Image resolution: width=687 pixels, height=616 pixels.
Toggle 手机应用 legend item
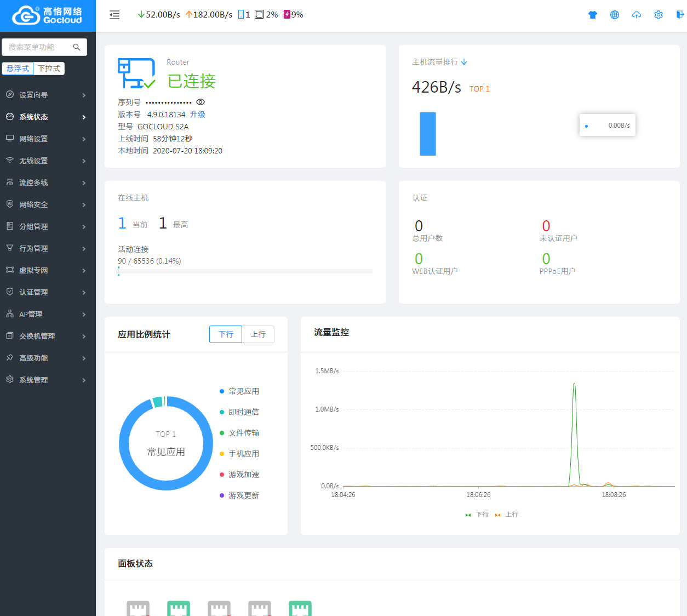(239, 454)
